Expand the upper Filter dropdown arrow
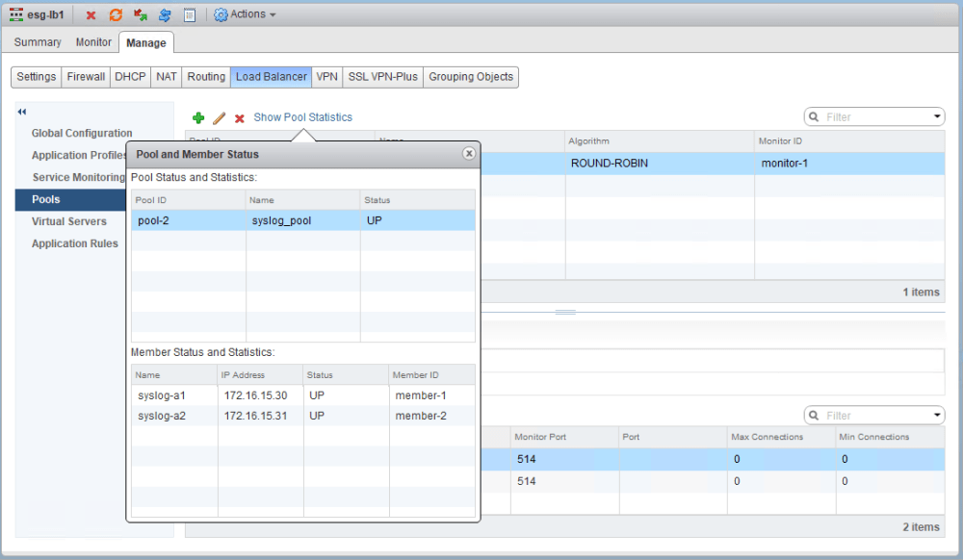 tap(937, 116)
